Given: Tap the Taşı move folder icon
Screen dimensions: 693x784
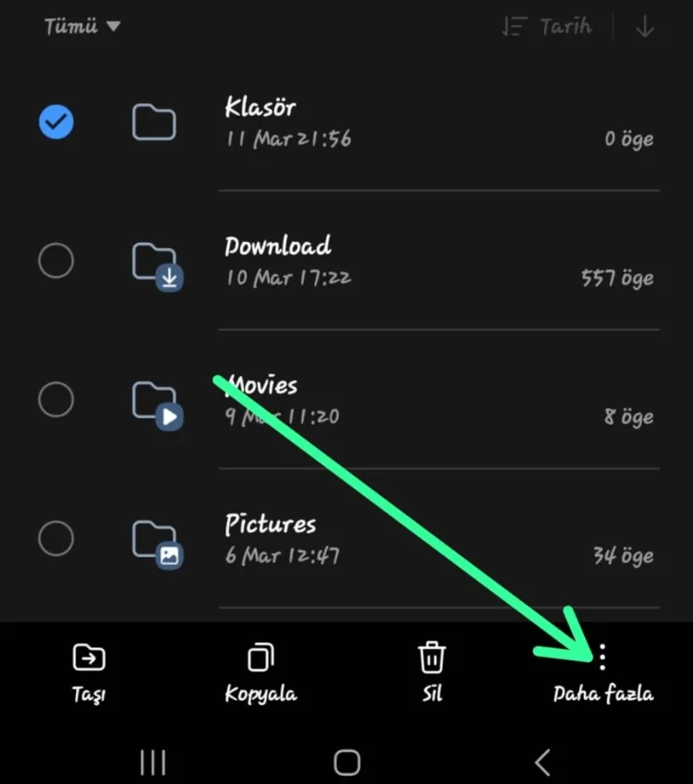Looking at the screenshot, I should tap(89, 657).
